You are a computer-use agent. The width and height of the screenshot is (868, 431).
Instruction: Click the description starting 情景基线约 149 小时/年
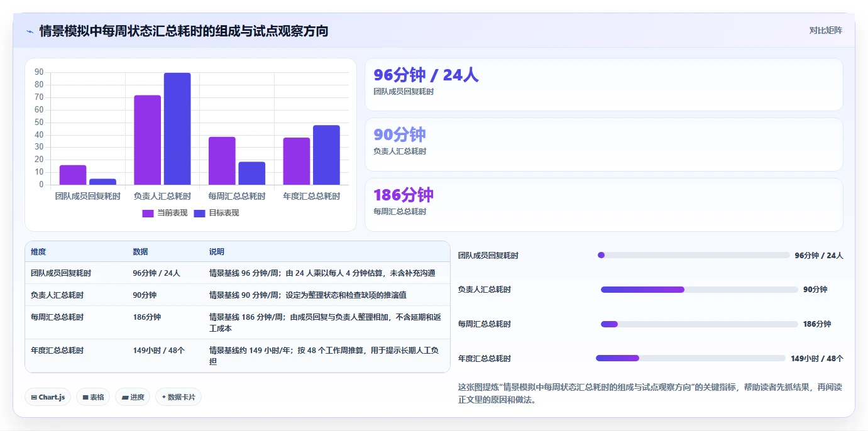325,356
